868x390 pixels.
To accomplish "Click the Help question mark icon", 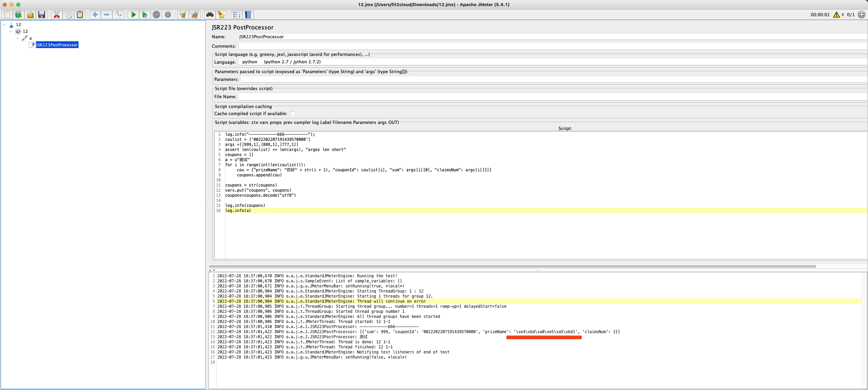I will click(x=248, y=15).
